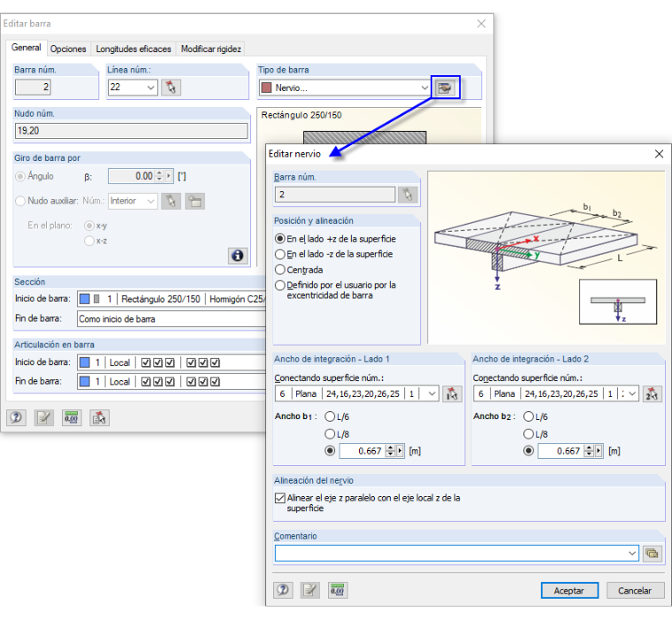Expand the Comentario dropdown
The width and height of the screenshot is (672, 619).
coord(632,553)
